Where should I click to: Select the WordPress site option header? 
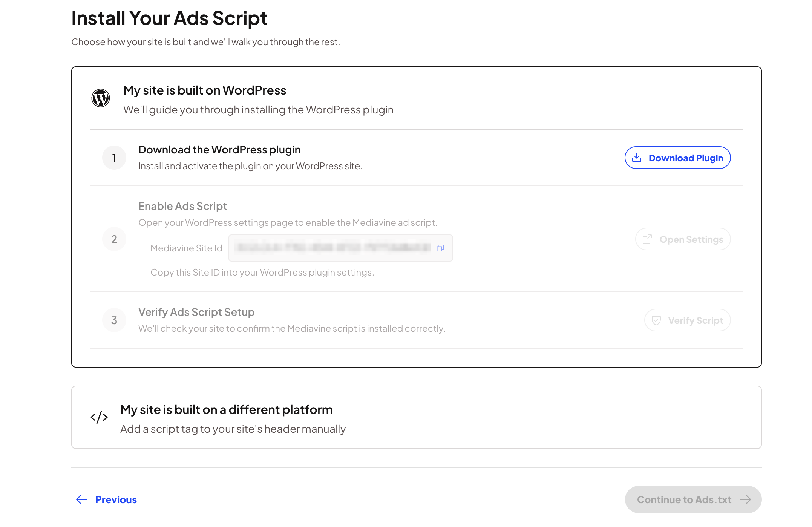(416, 99)
